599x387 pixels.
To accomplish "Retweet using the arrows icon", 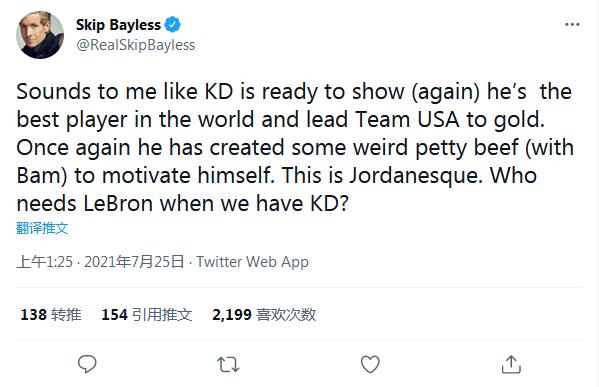I will click(228, 364).
